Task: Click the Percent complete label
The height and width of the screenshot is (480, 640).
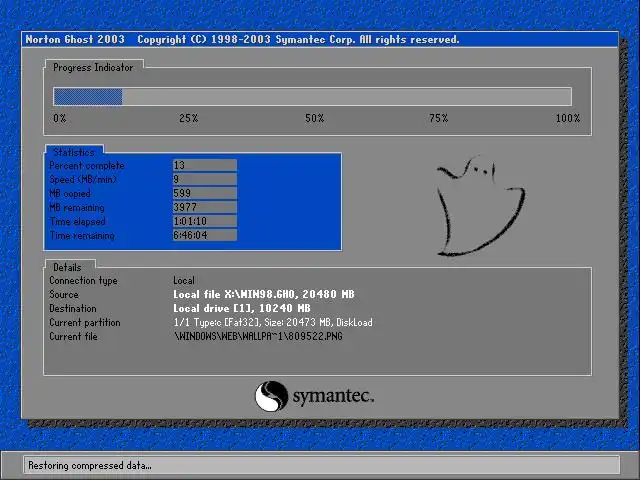Action: (87, 166)
